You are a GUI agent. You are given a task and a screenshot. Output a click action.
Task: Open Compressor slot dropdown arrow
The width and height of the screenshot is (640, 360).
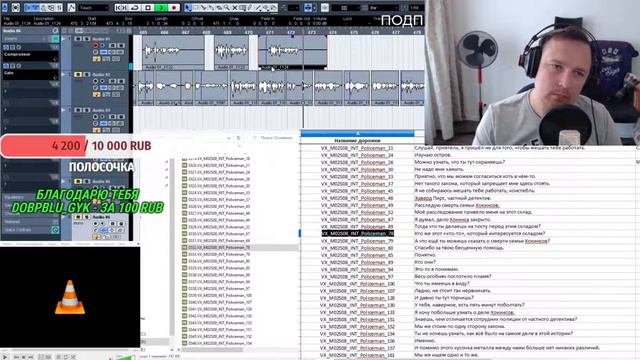pos(55,59)
